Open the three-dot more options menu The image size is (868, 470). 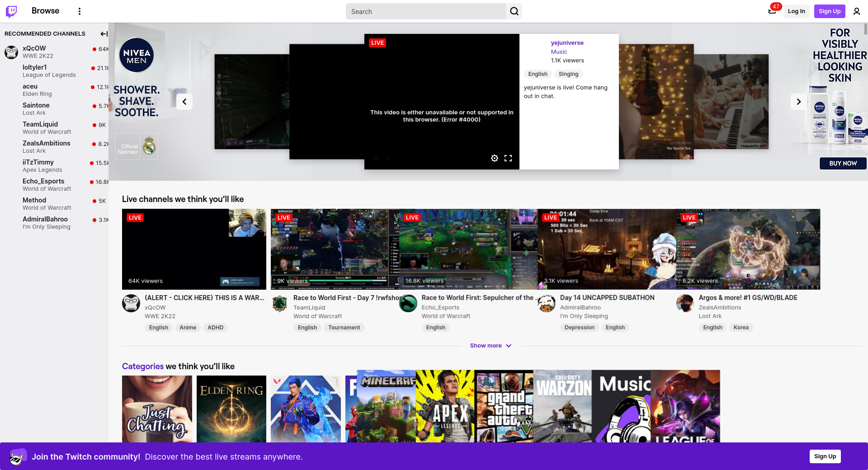80,11
